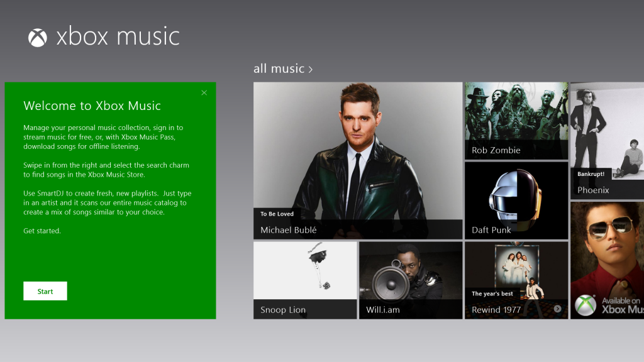
Task: Click the search charm instruction paragraph
Action: [106, 170]
